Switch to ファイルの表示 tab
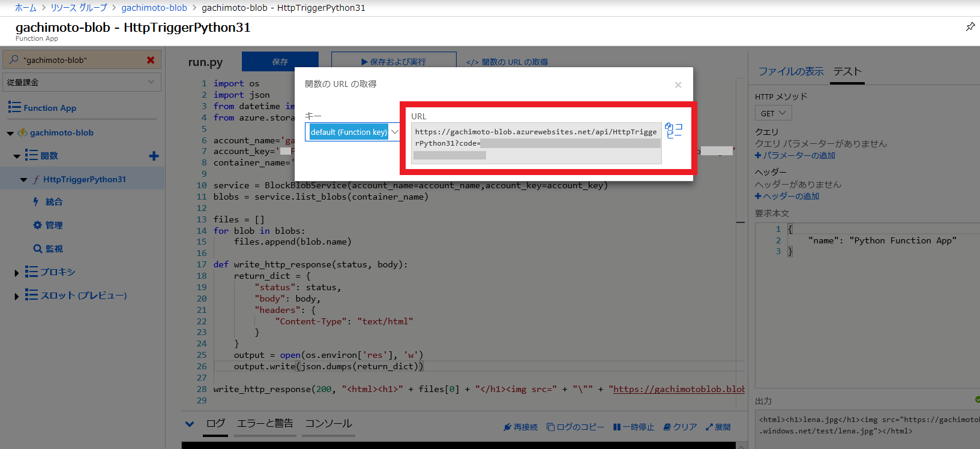The width and height of the screenshot is (980, 449). click(x=791, y=71)
